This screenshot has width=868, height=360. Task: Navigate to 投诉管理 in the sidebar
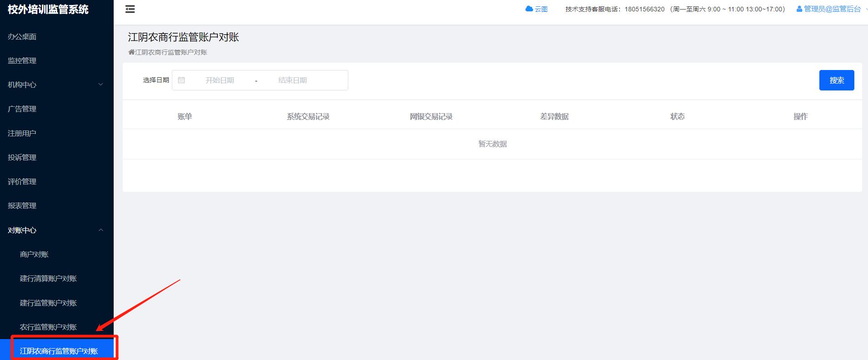(22, 157)
